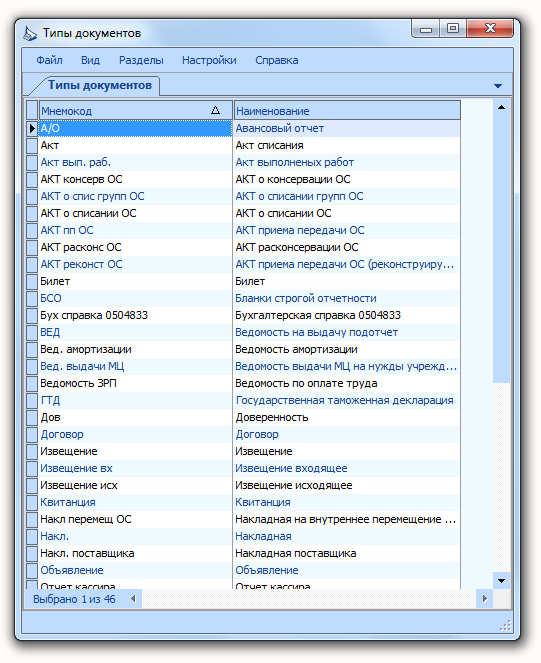Click the vertical scrollbar thumb

[501, 249]
